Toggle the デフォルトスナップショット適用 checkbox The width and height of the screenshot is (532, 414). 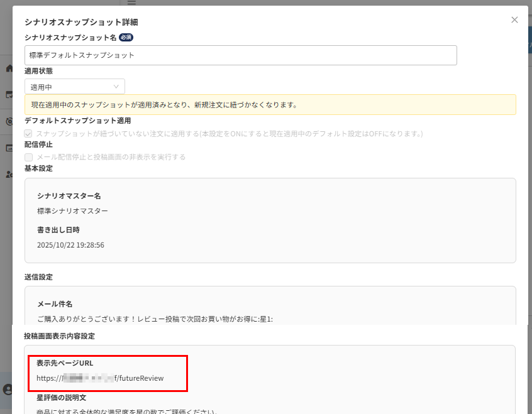[28, 134]
